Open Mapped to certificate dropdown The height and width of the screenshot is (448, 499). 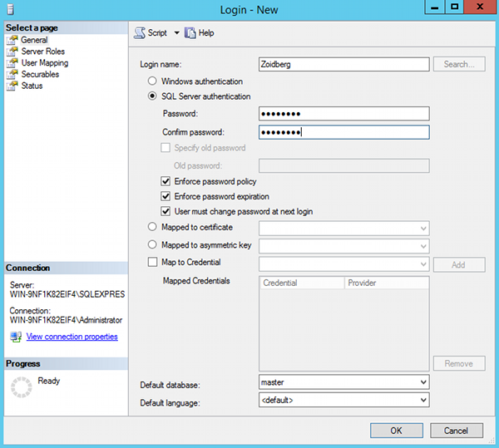point(344,229)
